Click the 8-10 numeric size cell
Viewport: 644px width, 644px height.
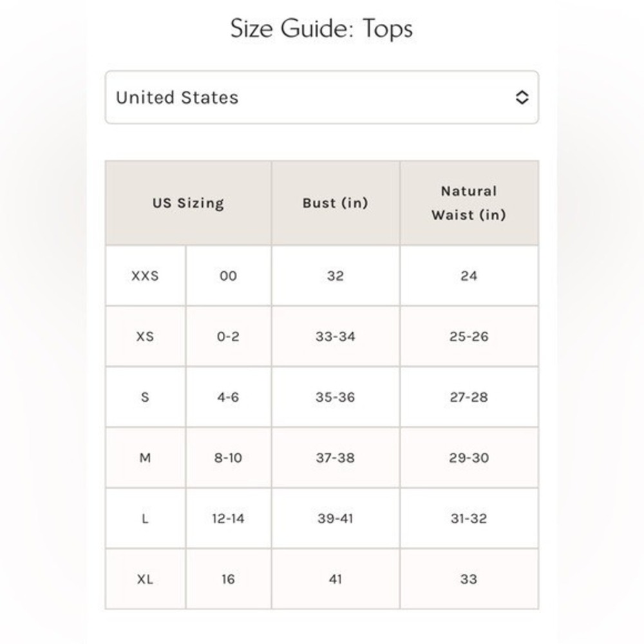(229, 457)
